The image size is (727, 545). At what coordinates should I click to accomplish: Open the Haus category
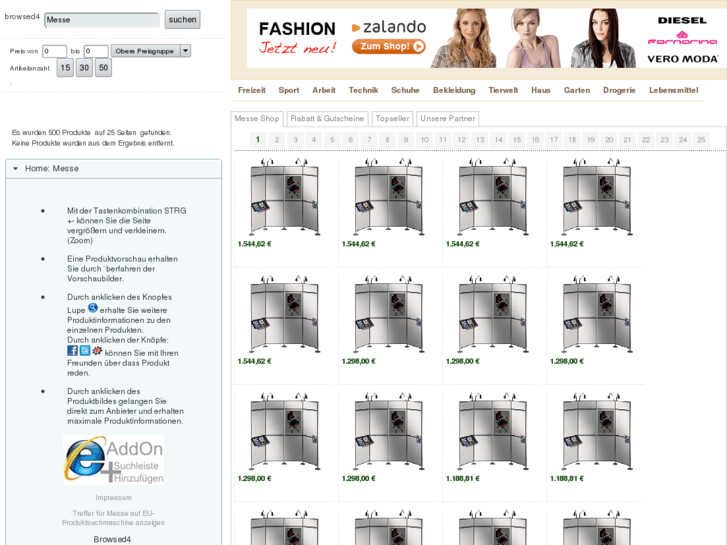tap(541, 90)
